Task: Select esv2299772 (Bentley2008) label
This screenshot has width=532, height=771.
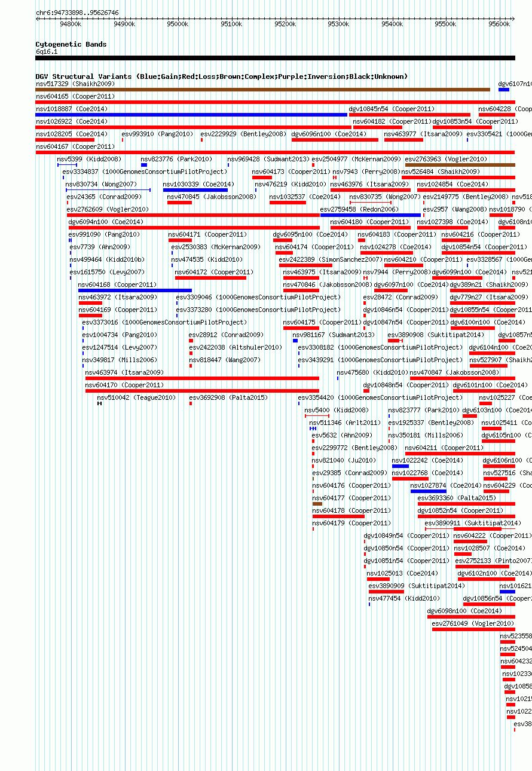Action: [355, 448]
